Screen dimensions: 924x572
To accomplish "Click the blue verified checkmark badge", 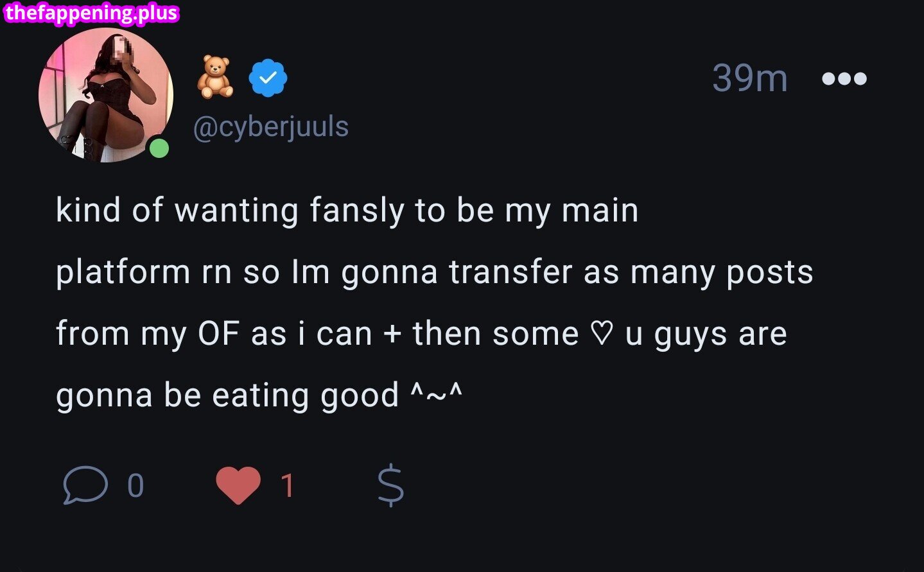I will (x=268, y=76).
